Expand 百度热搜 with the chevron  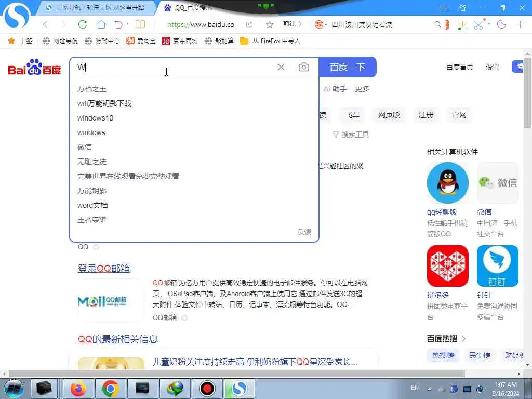(464, 339)
